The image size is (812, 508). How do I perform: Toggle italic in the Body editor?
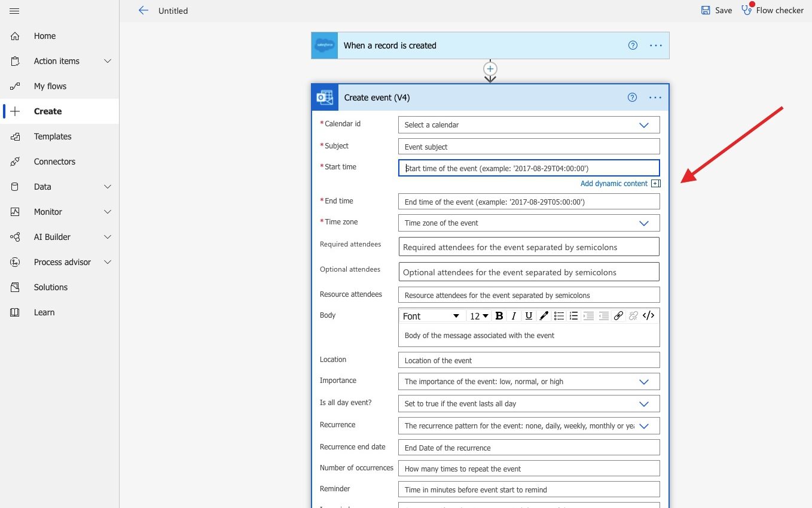coord(514,316)
